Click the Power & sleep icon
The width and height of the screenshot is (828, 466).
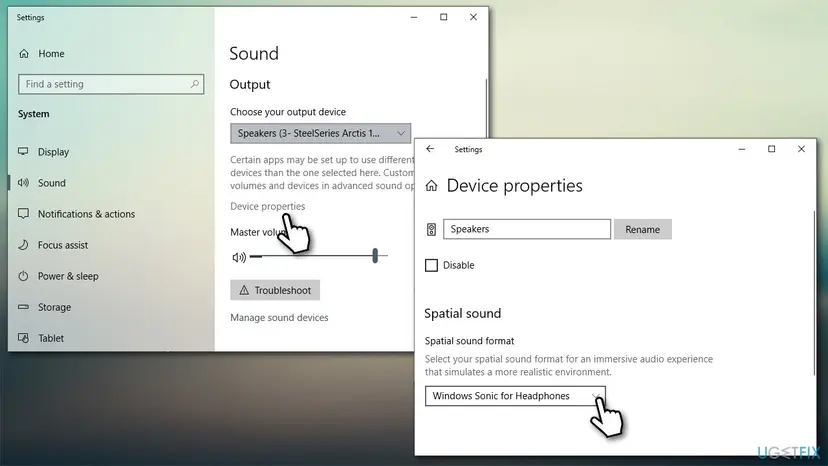(23, 276)
